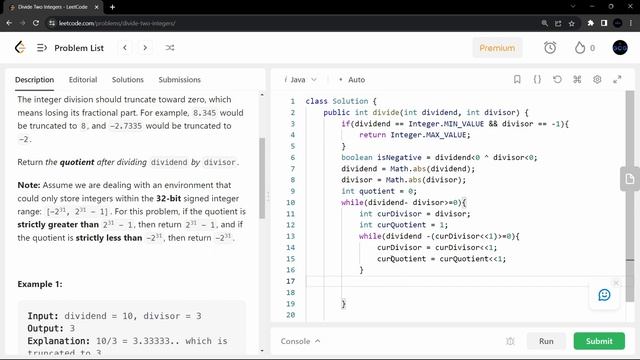This screenshot has height=360, width=640.
Task: Open a new browser tab
Action: (x=112, y=7)
